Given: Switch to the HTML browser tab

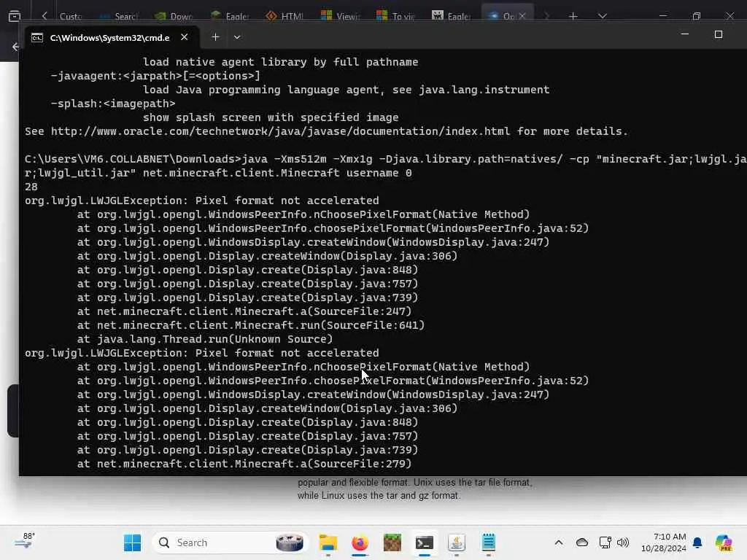Looking at the screenshot, I should click(285, 16).
